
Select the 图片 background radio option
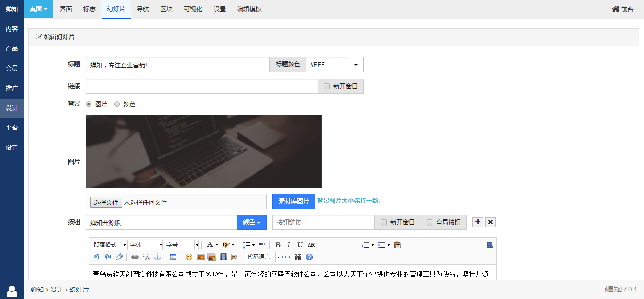click(89, 104)
